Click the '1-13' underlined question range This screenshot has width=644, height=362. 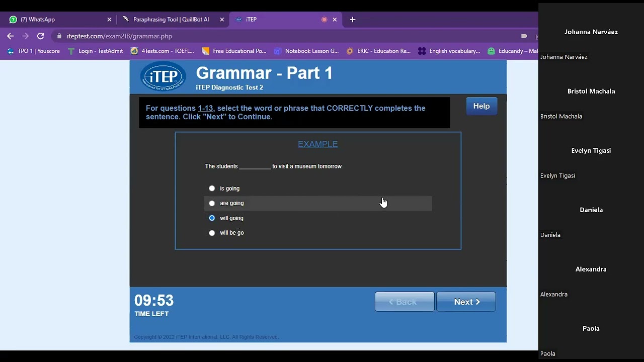[205, 108]
